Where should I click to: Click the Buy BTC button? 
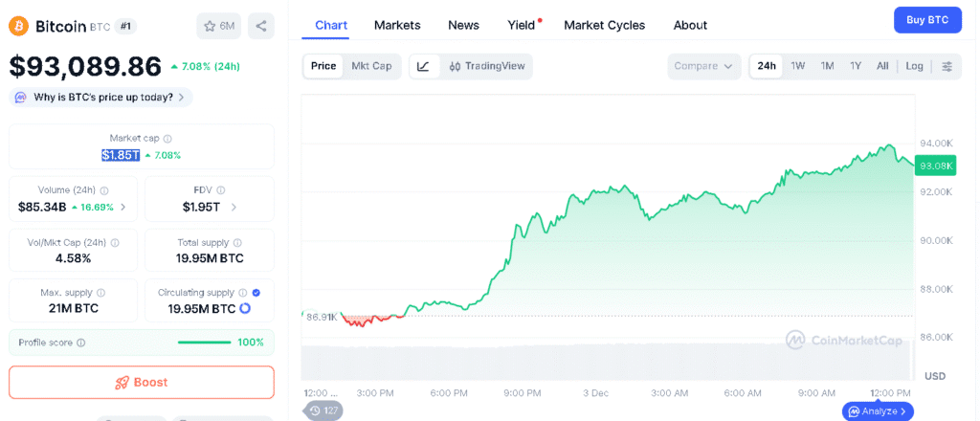click(x=927, y=20)
